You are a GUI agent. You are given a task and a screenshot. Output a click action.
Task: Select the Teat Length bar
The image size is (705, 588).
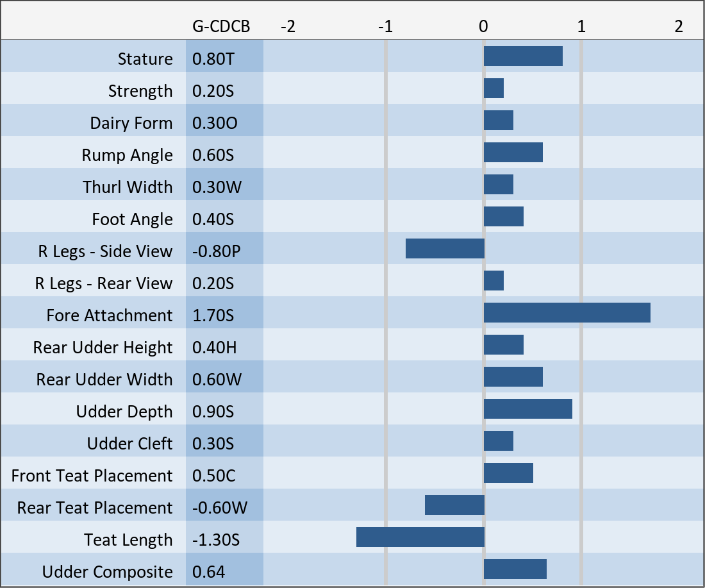pyautogui.click(x=420, y=537)
